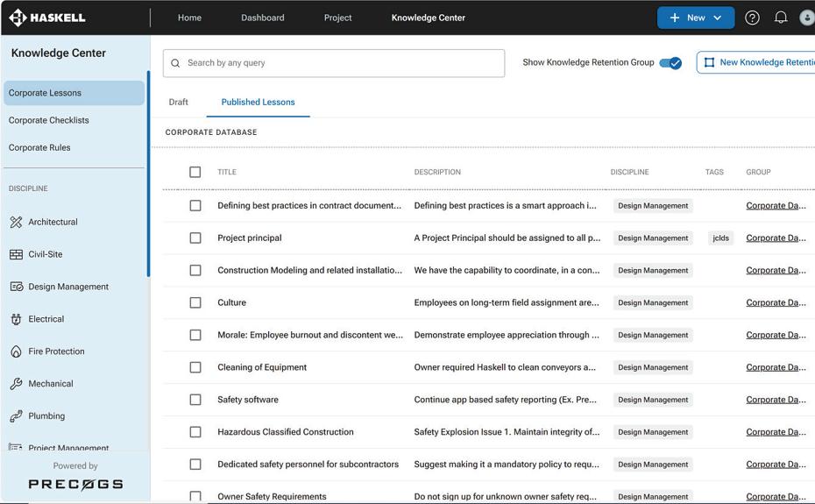Turn off Show Knowledge Retention Group

670,63
